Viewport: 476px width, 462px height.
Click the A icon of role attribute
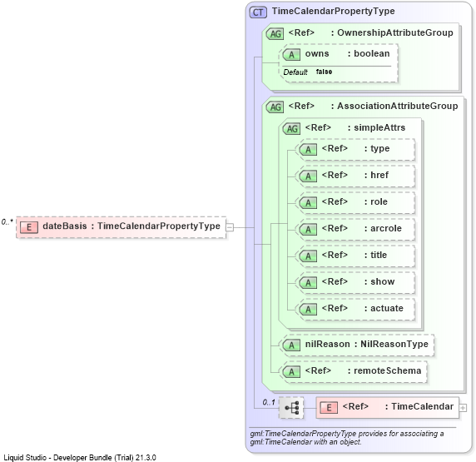point(308,202)
